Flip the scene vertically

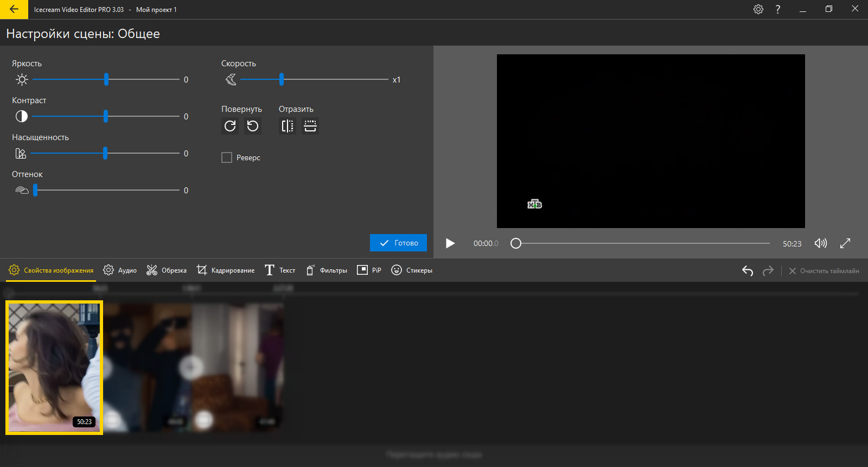pos(310,126)
